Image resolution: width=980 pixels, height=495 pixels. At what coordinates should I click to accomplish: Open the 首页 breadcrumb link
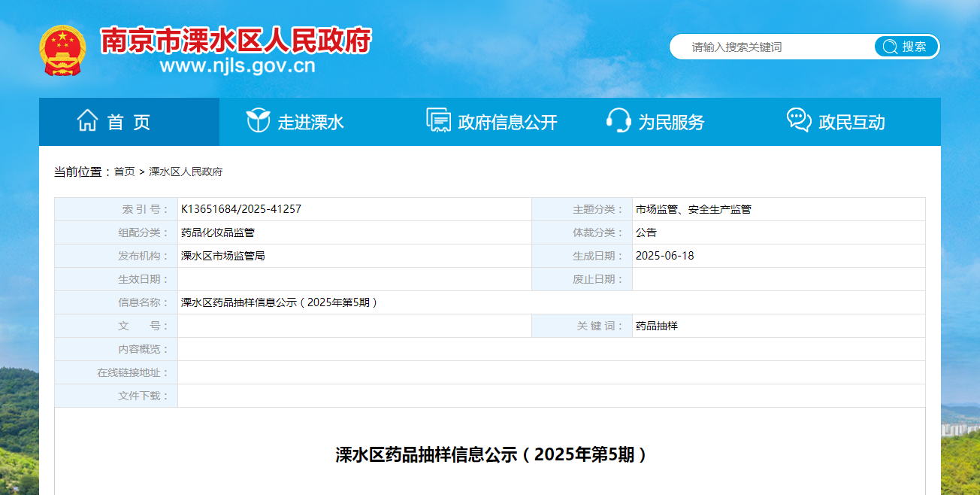pos(125,172)
